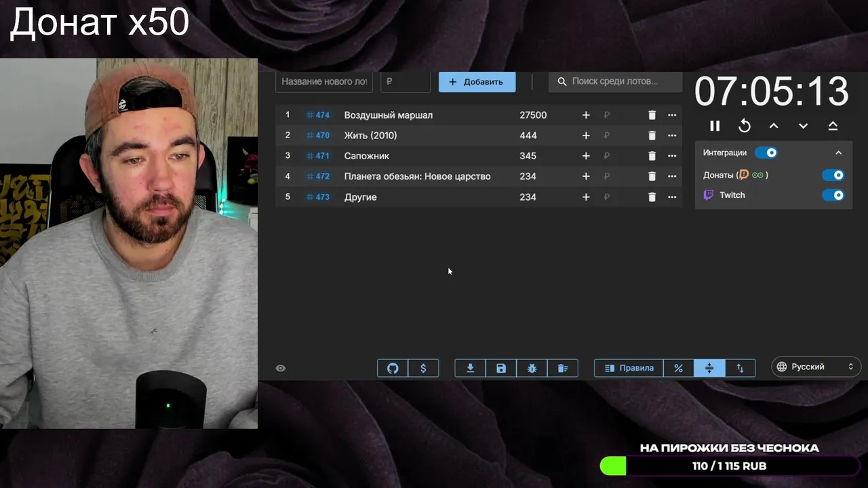
Task: Click the eye visibility icon
Action: pyautogui.click(x=281, y=368)
